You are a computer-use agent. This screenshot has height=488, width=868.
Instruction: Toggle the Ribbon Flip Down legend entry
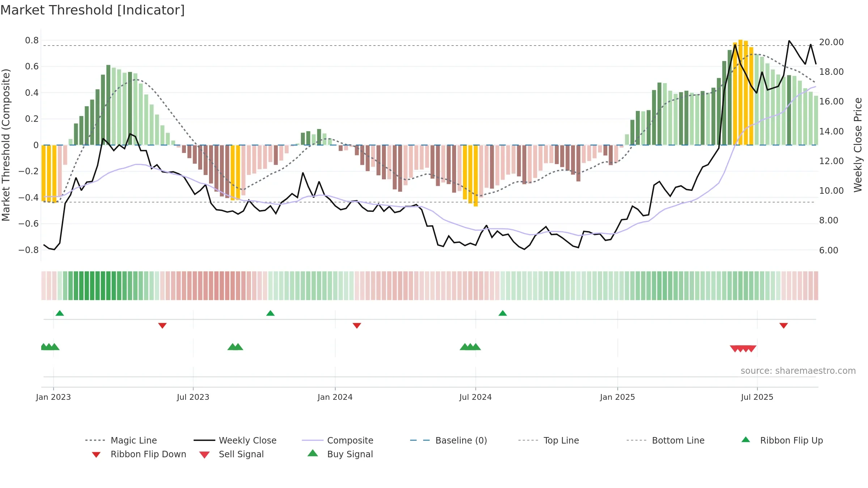[139, 454]
